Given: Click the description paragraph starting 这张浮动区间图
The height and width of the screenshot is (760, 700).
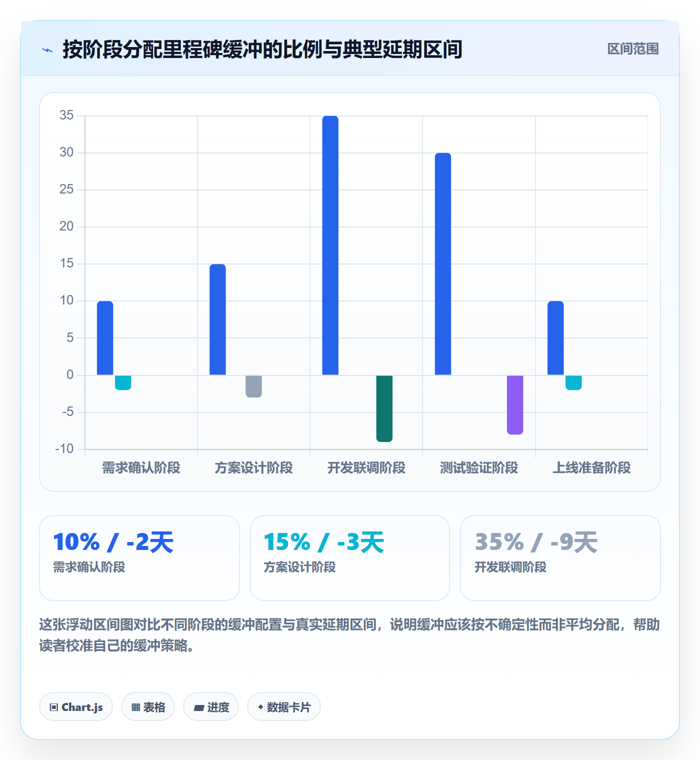Looking at the screenshot, I should (349, 635).
